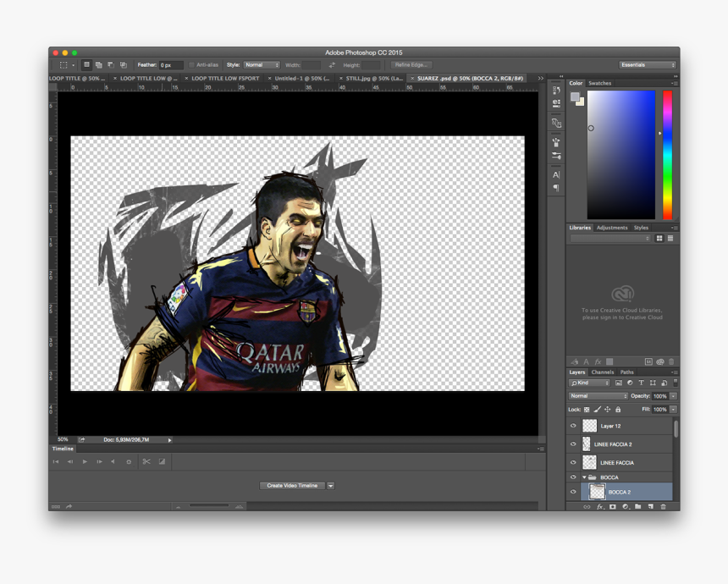Hide the Layer 12 layer
This screenshot has width=728, height=584.
tap(573, 427)
